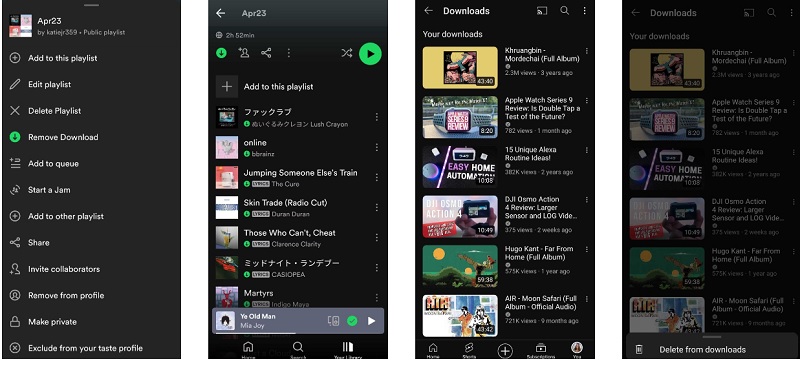Open the overflow menu in Downloads header
The height and width of the screenshot is (368, 800).
point(585,11)
